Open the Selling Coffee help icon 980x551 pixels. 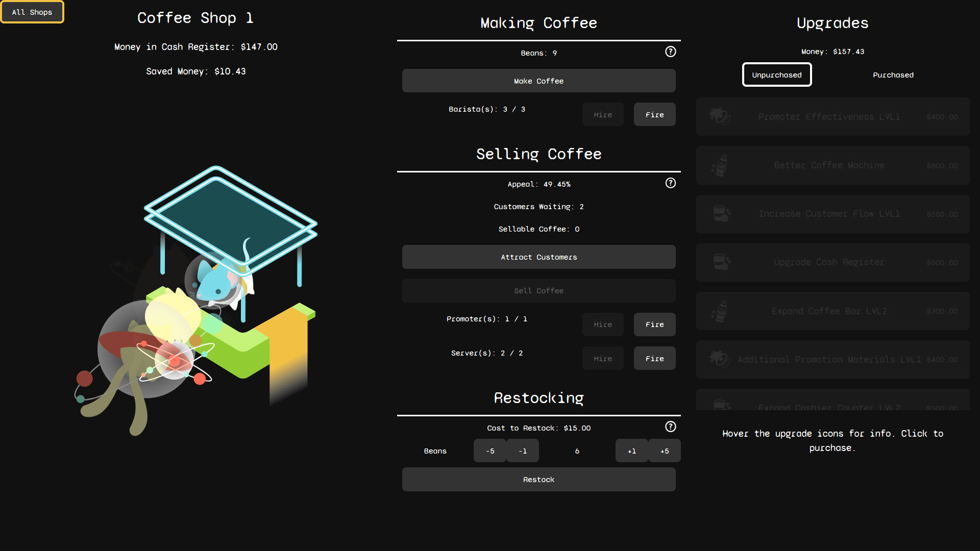[670, 183]
